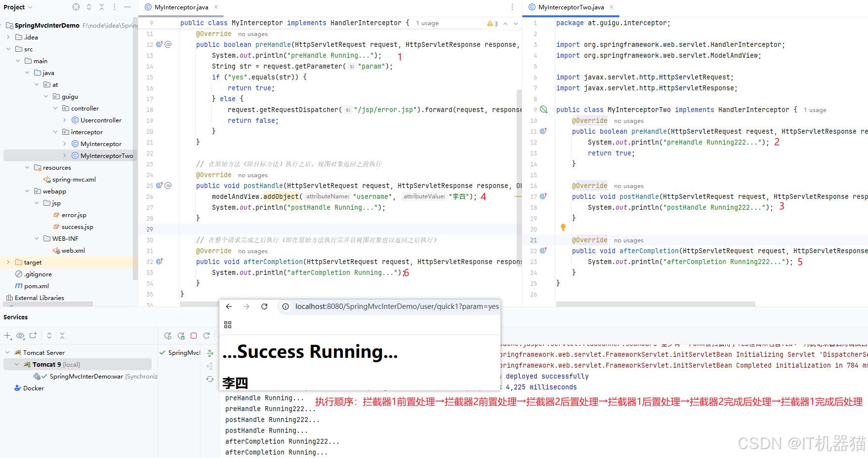
Task: Select Tomcat 9 local server
Action: pyautogui.click(x=78, y=364)
